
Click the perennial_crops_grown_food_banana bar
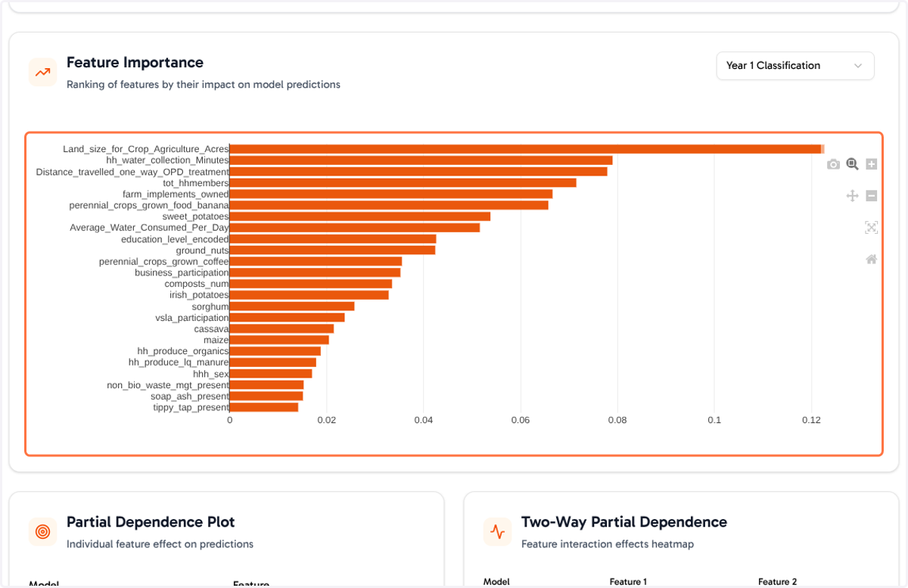tap(389, 205)
